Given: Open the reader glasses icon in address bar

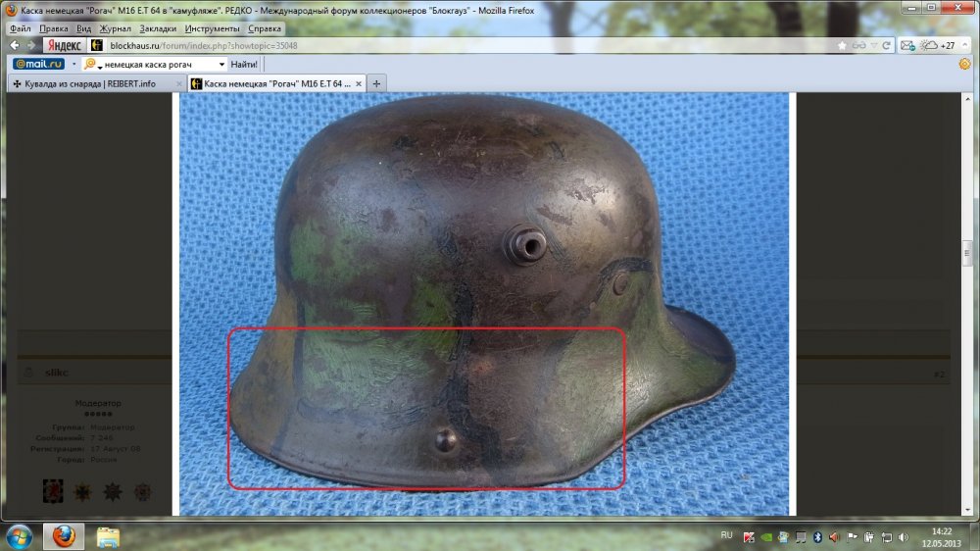Looking at the screenshot, I should (859, 45).
